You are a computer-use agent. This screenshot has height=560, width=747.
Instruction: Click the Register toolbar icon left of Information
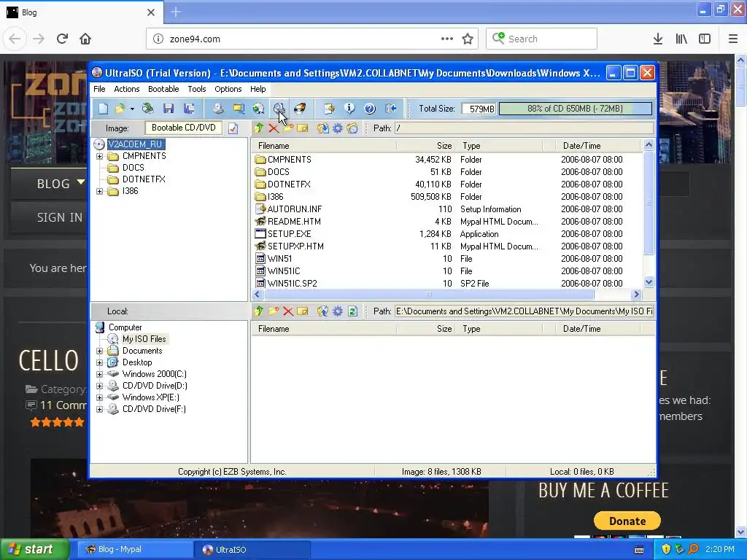pyautogui.click(x=329, y=109)
